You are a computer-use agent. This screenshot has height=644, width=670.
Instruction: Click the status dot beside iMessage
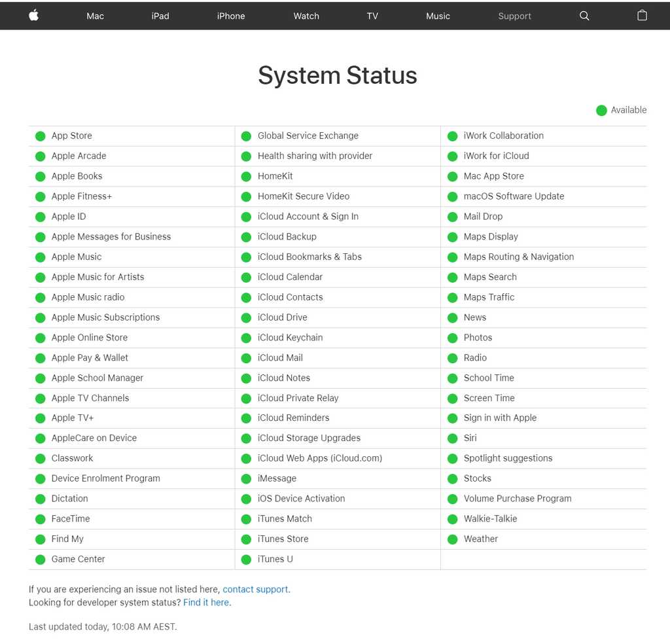[x=247, y=478]
